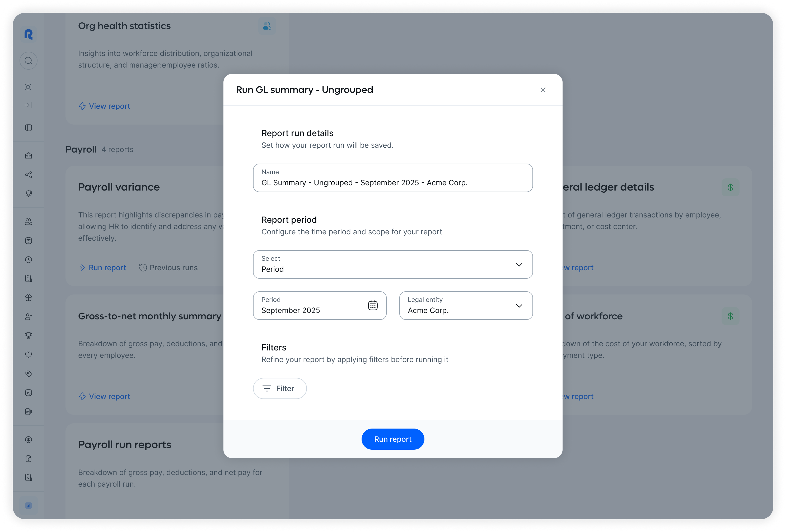The height and width of the screenshot is (532, 786).
Task: Click the heart icon in the sidebar
Action: coord(29,355)
